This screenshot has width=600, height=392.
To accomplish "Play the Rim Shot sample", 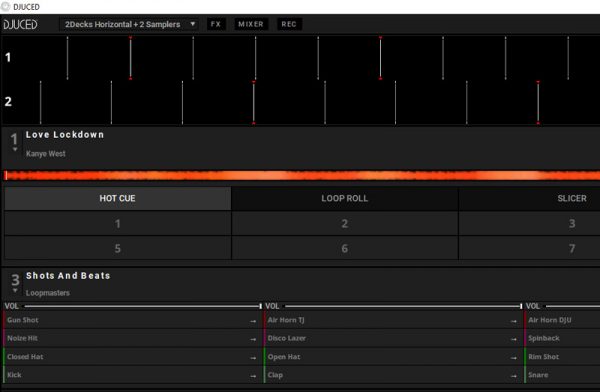I will [562, 357].
